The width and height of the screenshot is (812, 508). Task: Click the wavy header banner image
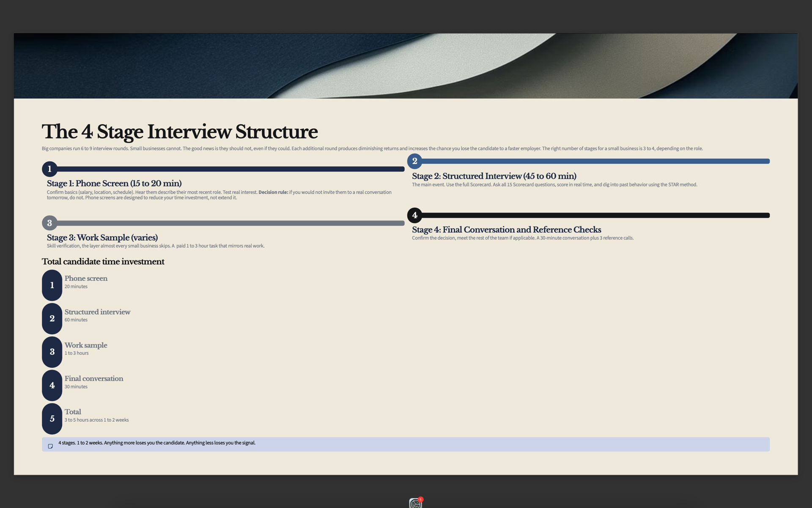pos(406,66)
